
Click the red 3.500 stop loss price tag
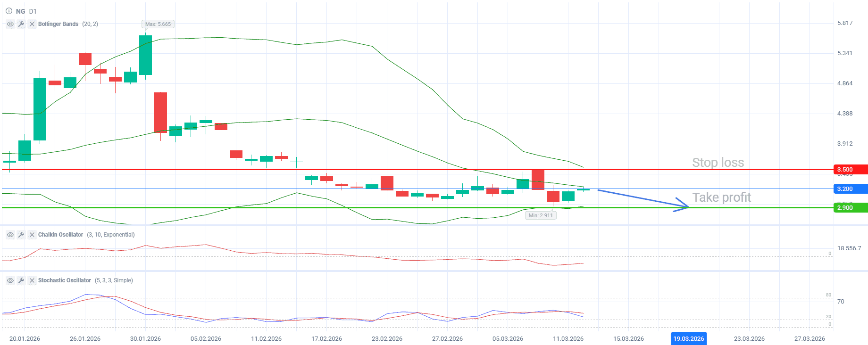point(850,170)
